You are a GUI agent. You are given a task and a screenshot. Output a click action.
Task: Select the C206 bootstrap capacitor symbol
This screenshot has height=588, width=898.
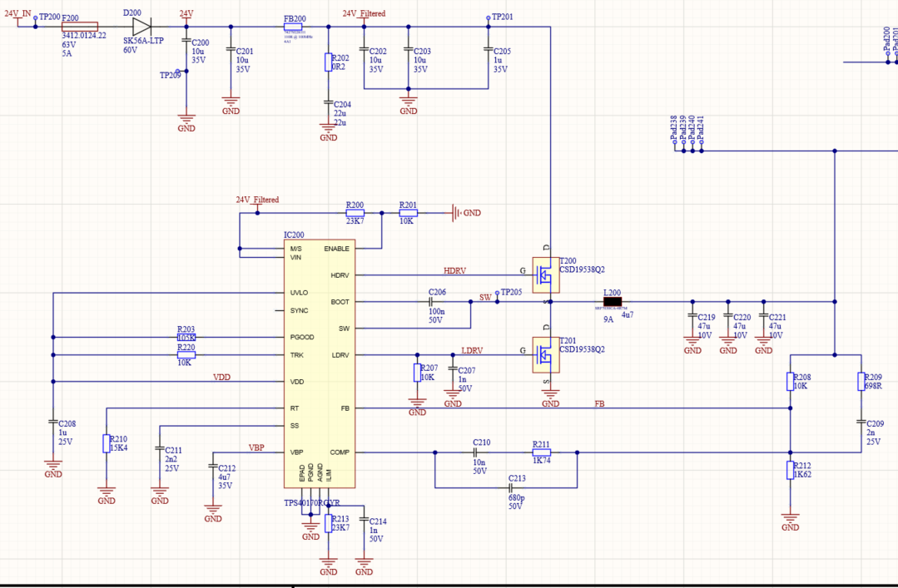tap(430, 302)
